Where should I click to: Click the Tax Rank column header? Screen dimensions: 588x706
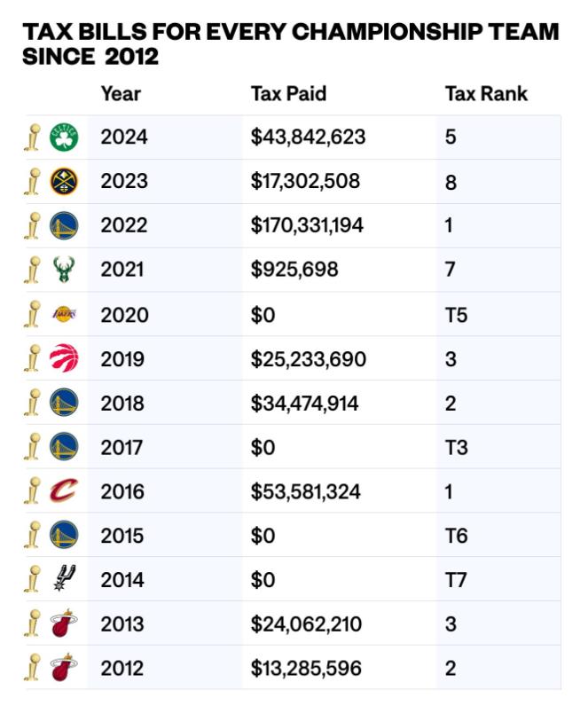coord(486,94)
